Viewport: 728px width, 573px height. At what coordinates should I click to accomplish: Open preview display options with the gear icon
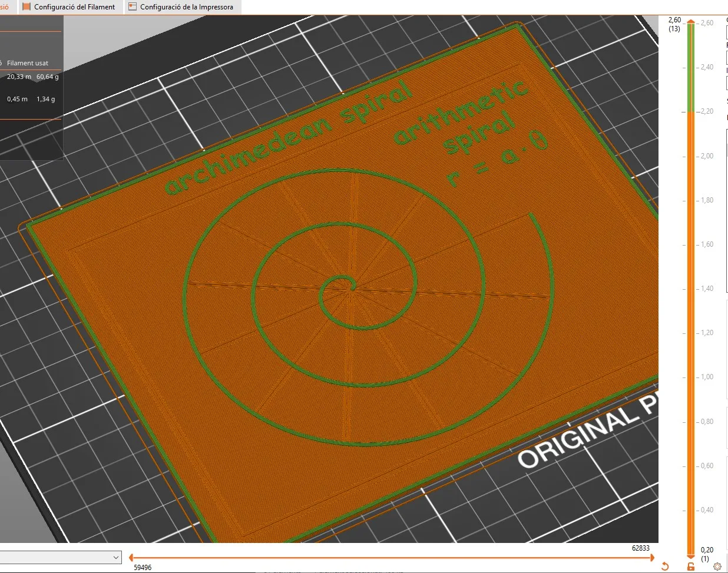coord(717,566)
